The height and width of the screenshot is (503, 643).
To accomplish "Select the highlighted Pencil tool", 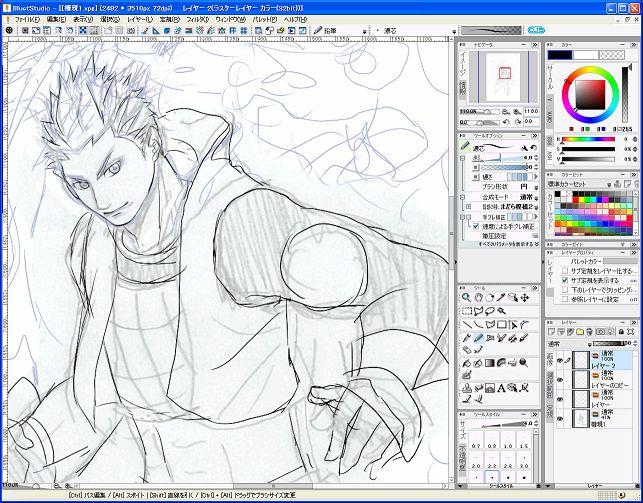I will [480, 338].
